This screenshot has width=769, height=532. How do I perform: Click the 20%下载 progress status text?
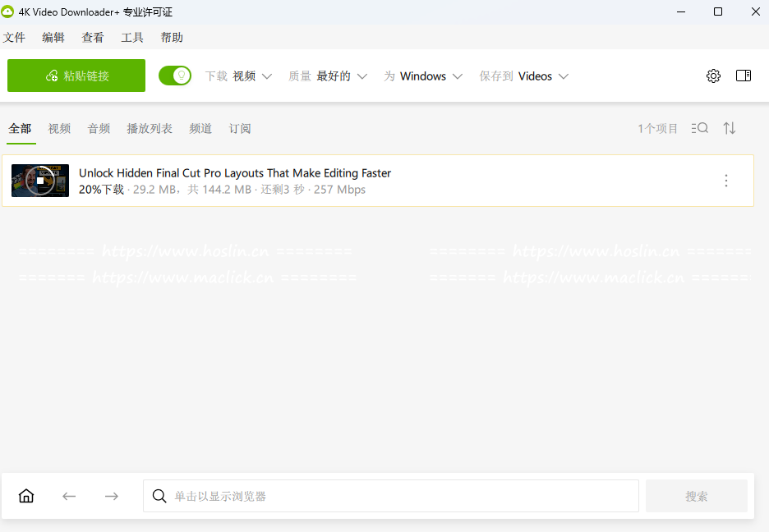click(x=102, y=190)
